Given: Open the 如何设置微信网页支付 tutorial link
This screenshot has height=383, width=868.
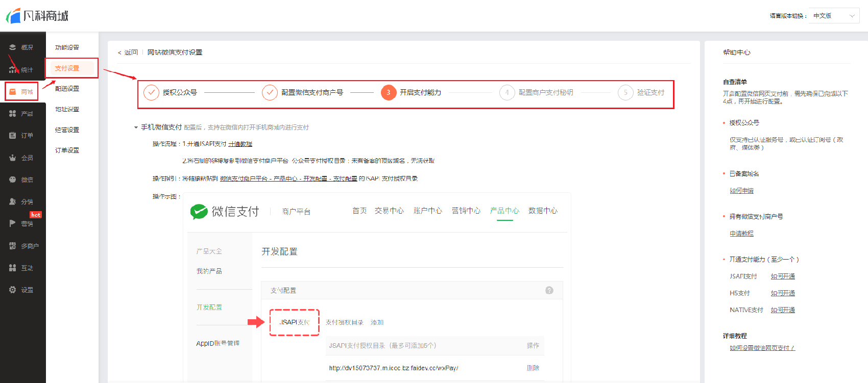Looking at the screenshot, I should point(762,348).
